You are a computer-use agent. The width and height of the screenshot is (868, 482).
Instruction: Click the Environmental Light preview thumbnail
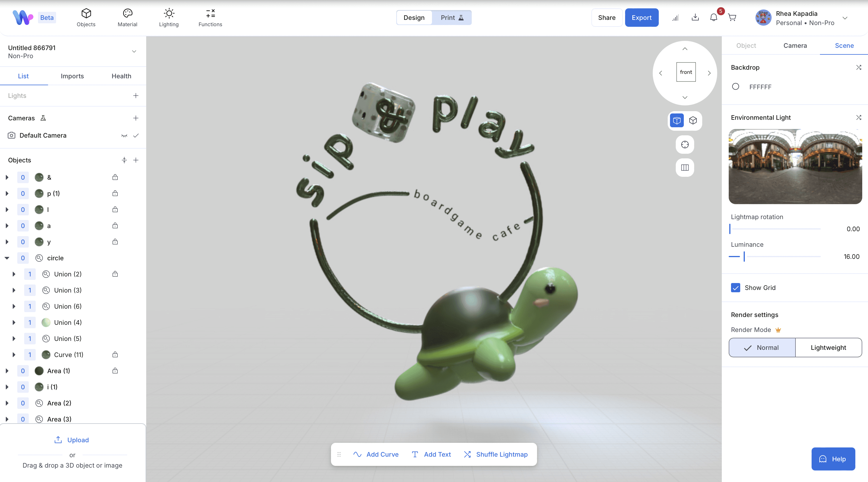[795, 166]
